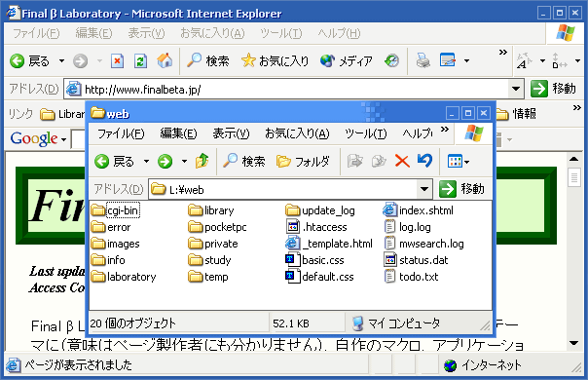Click the Forward arrow in Internet Explorer toolbar
588x380 pixels.
[80, 60]
